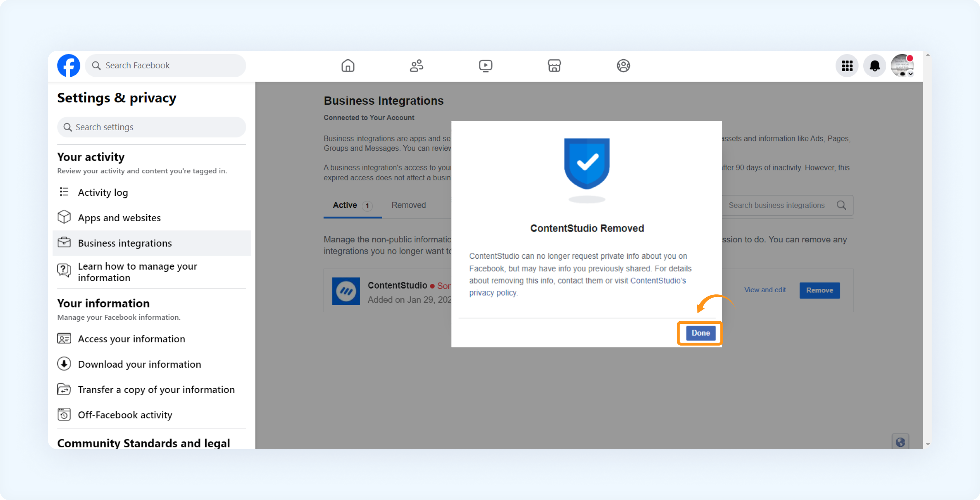The width and height of the screenshot is (980, 500).
Task: Open the Friends icon in top bar
Action: point(417,66)
